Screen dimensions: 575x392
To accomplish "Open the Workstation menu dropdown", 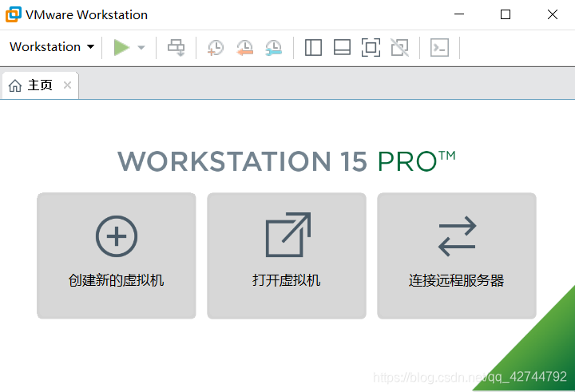I will tap(52, 47).
